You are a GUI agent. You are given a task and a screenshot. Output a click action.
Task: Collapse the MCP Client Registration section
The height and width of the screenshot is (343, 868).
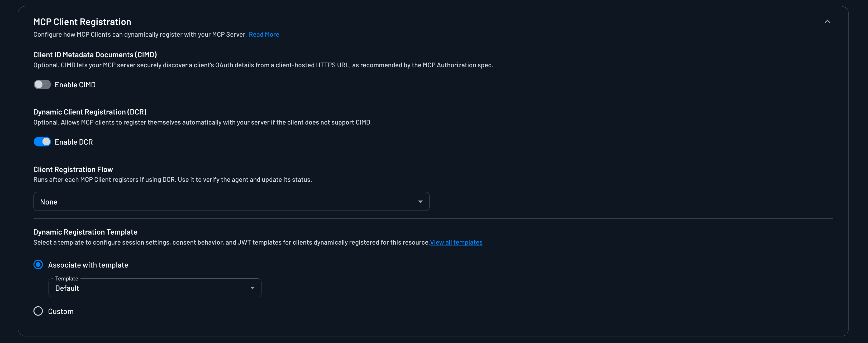pos(827,22)
